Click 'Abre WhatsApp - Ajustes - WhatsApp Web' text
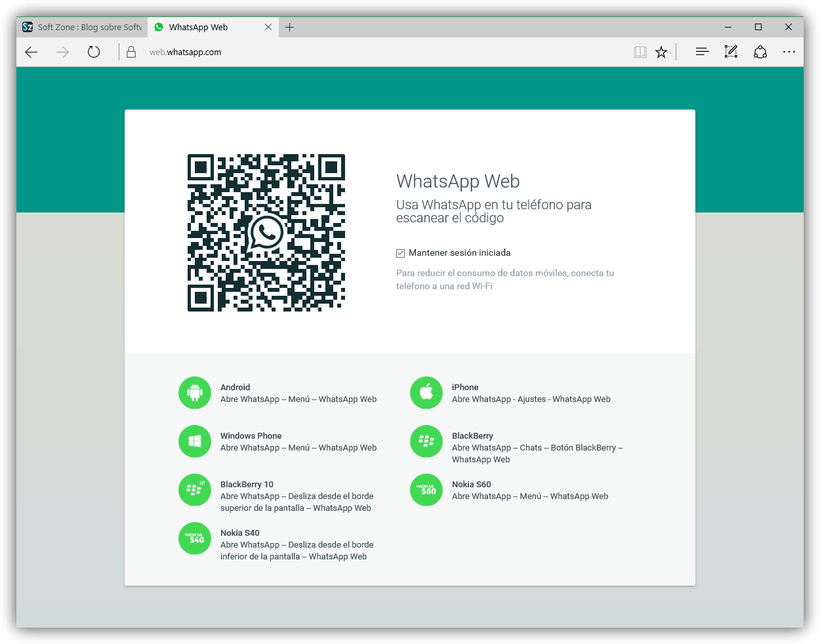The height and width of the screenshot is (644, 820). [531, 399]
